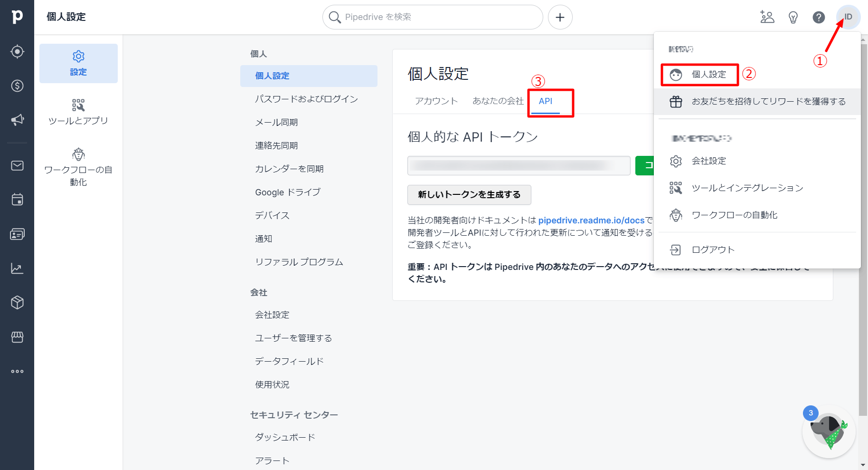Image resolution: width=868 pixels, height=470 pixels.
Task: Open 会社設定 in settings list
Action: tap(309, 315)
